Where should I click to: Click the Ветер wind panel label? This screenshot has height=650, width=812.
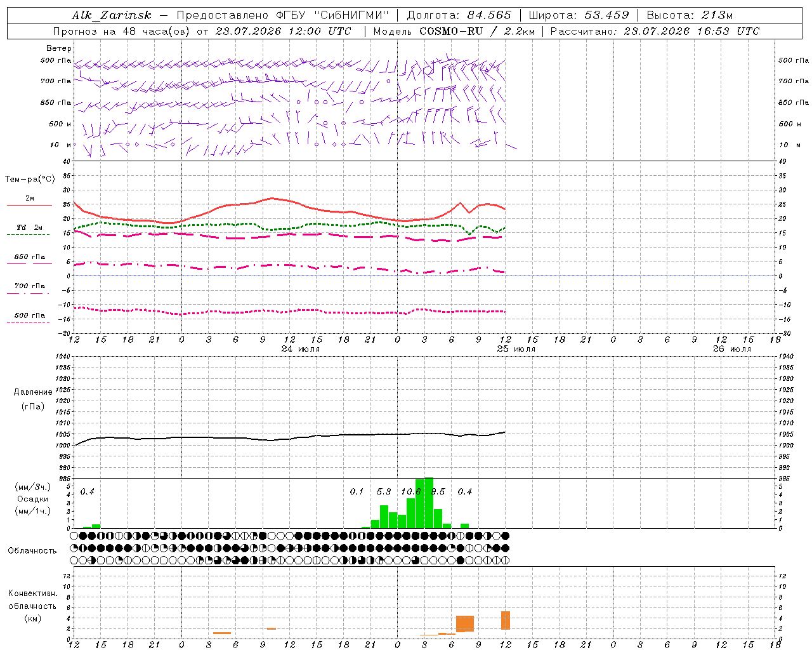(59, 48)
